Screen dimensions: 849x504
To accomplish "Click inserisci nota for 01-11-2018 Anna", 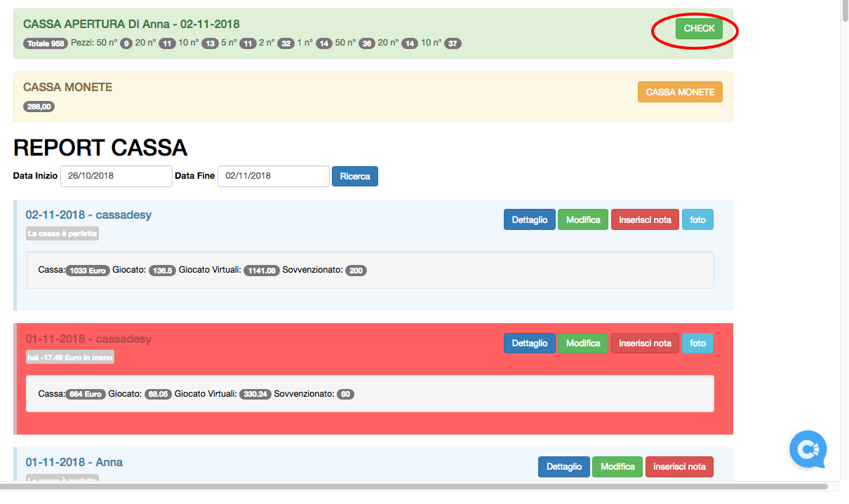I will click(x=679, y=467).
